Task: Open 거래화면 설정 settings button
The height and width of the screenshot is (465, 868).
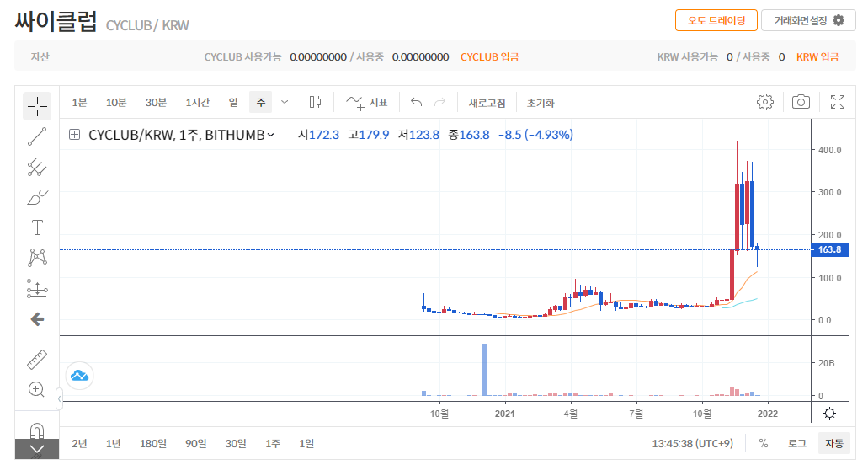Action: pos(808,20)
